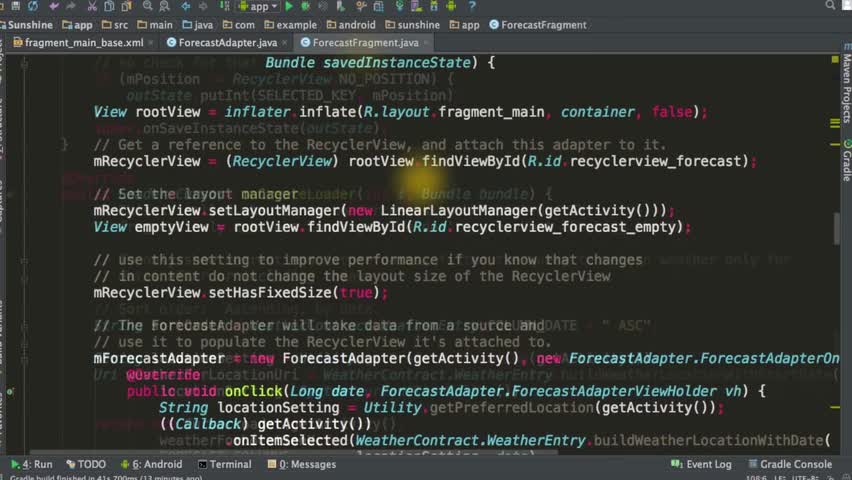Viewport: 852px width, 480px height.
Task: Click the Make Project icon
Action: pos(224,6)
